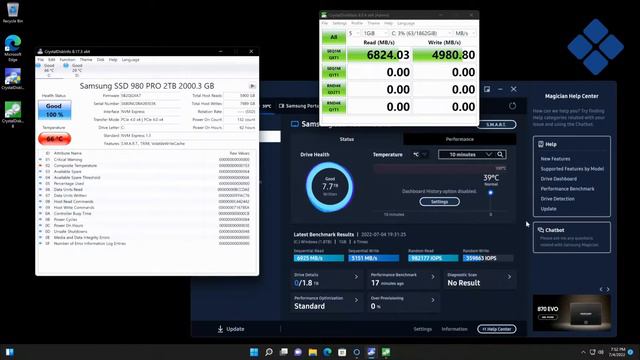Open the first CrystalDisk desktop shortcut

click(13, 79)
